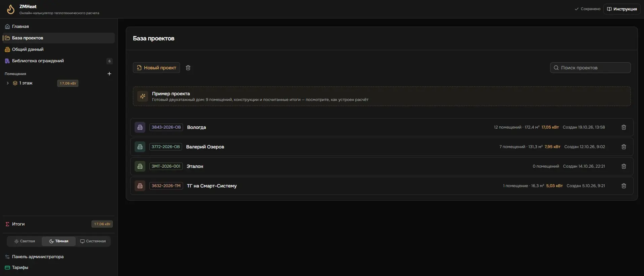Open the Вологда project name
Screen dimensions: 644x276
[196, 127]
